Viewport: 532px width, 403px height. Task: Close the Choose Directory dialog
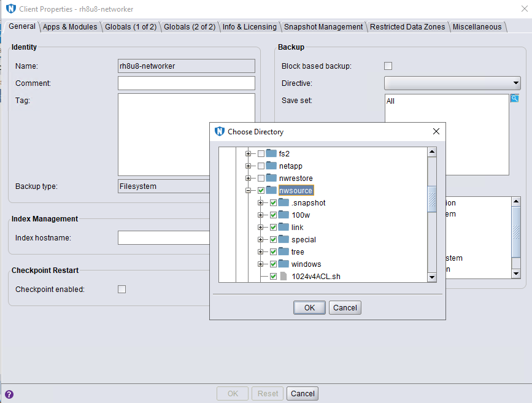pyautogui.click(x=436, y=131)
